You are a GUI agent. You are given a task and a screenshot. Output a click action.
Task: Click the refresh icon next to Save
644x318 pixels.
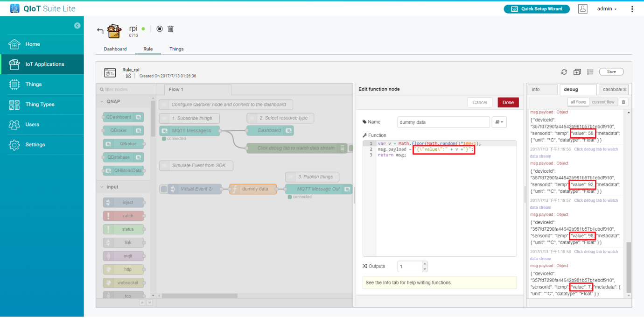(564, 72)
